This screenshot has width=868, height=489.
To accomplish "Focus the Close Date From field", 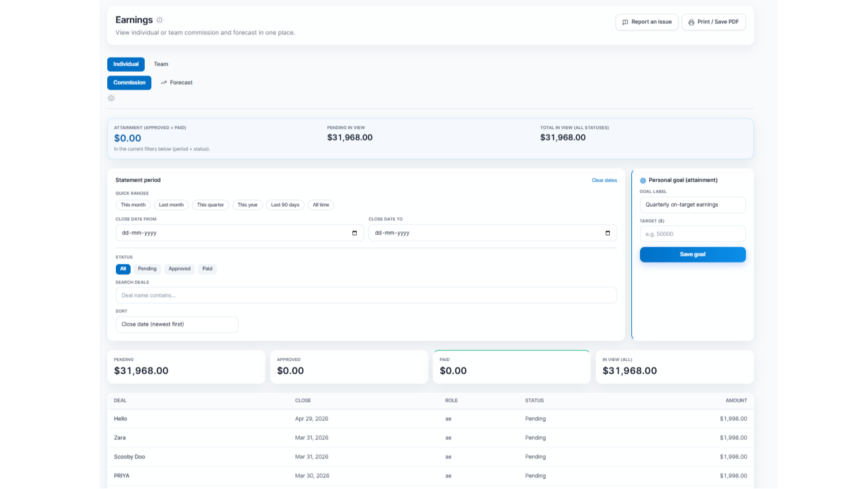I will [x=240, y=233].
